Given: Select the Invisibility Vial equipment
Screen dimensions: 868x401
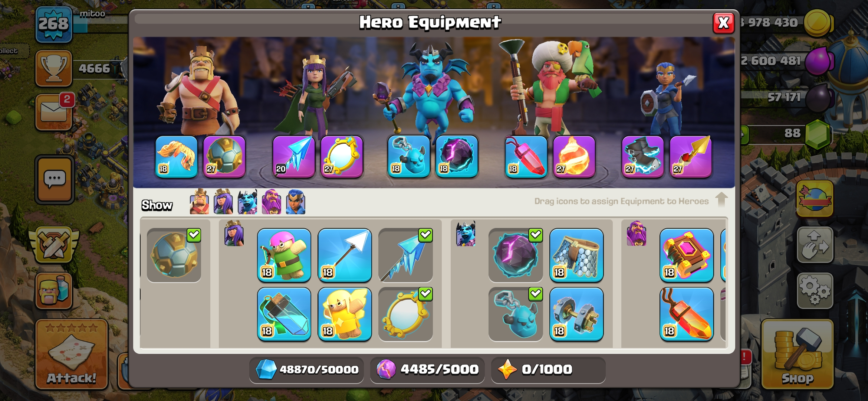Looking at the screenshot, I should point(284,314).
